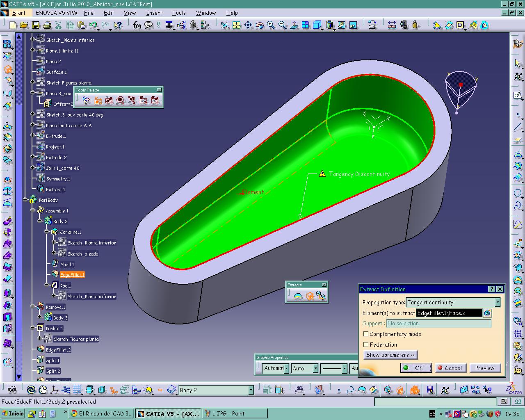The width and height of the screenshot is (525, 420).
Task: Click OK in Extract Definition dialog
Action: click(416, 368)
